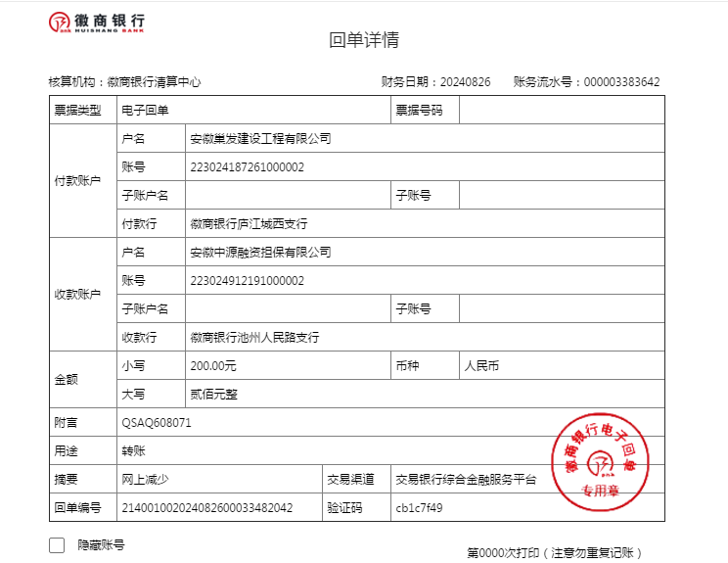Viewport: 728px width, 563px height.
Task: Click the transaction channel 交易银行综合金融服务平台
Action: coord(466,480)
